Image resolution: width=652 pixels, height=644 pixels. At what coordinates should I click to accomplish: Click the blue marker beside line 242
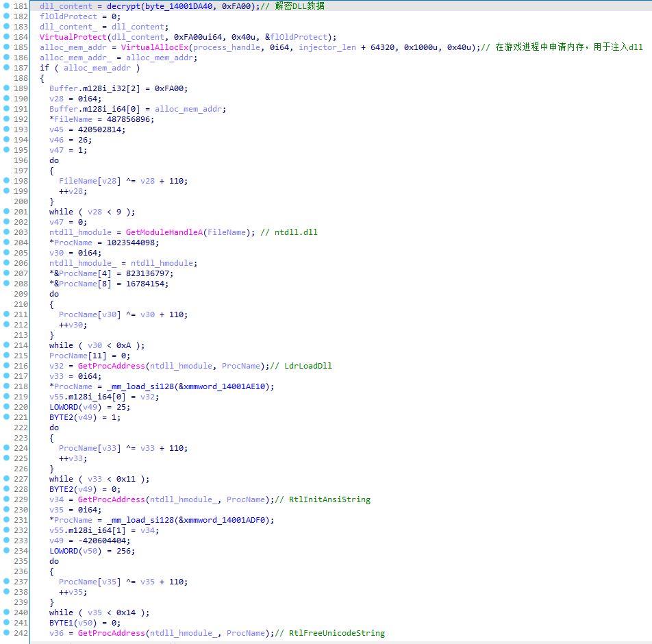(x=6, y=632)
